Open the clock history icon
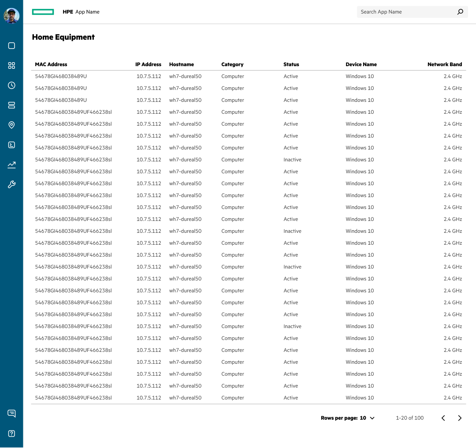The width and height of the screenshot is (476, 448). [x=11, y=86]
